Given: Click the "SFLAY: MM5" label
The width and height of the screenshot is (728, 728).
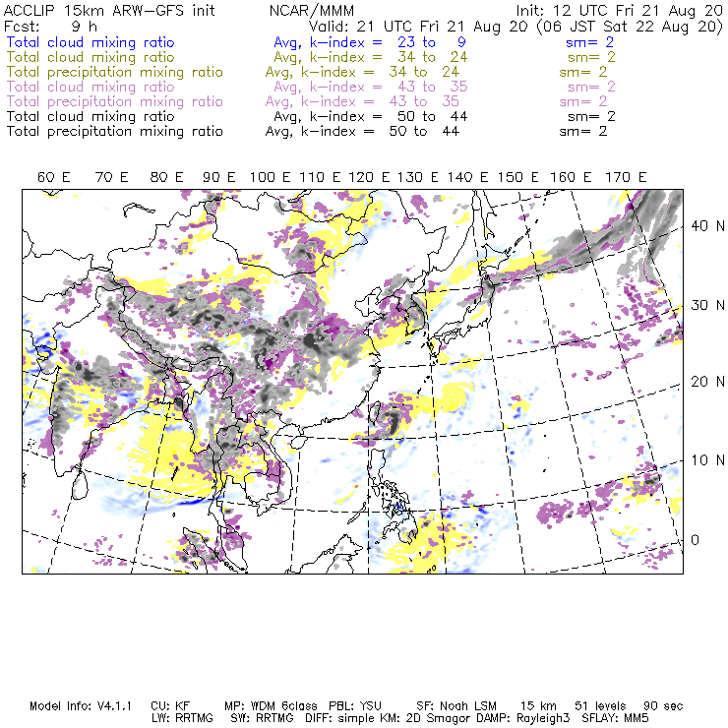Looking at the screenshot, I should coord(615,718).
